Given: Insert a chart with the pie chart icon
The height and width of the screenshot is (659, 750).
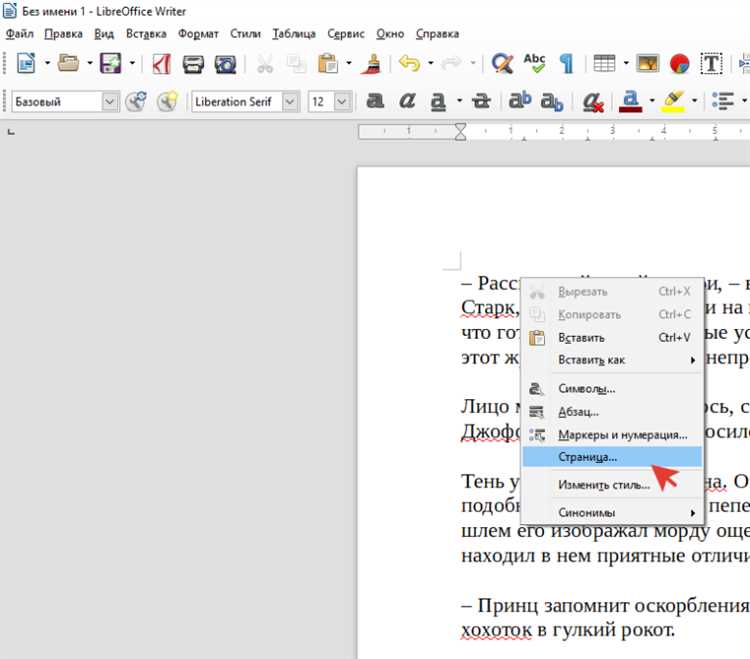Looking at the screenshot, I should tap(680, 64).
